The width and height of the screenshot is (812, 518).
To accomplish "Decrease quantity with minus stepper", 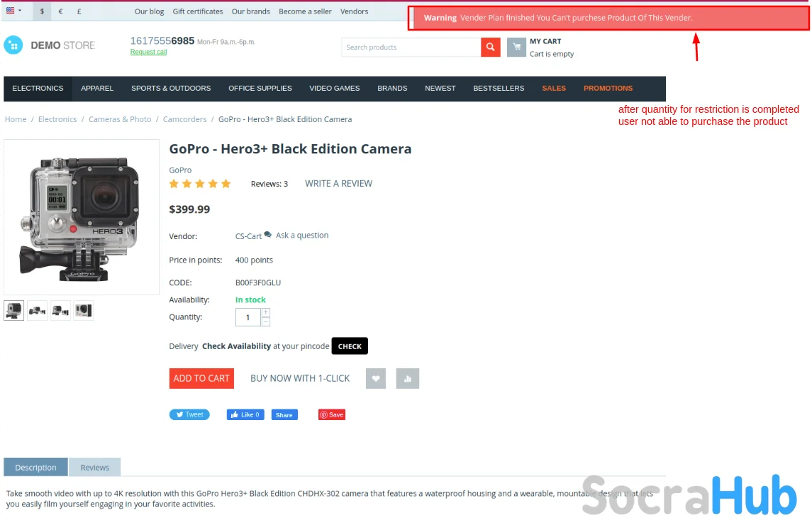I will pyautogui.click(x=266, y=321).
